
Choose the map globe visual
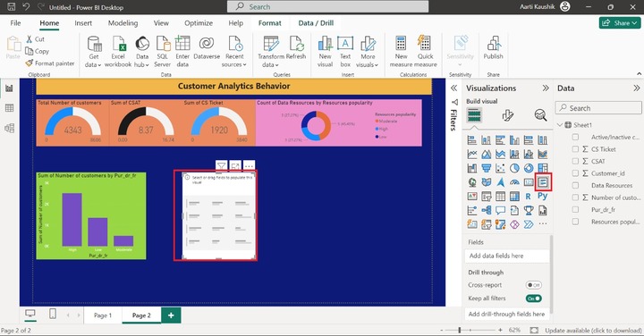click(472, 182)
